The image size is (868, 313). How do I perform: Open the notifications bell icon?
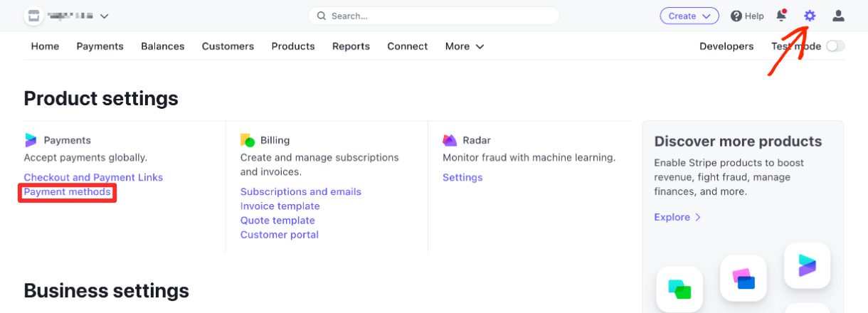[x=781, y=16]
